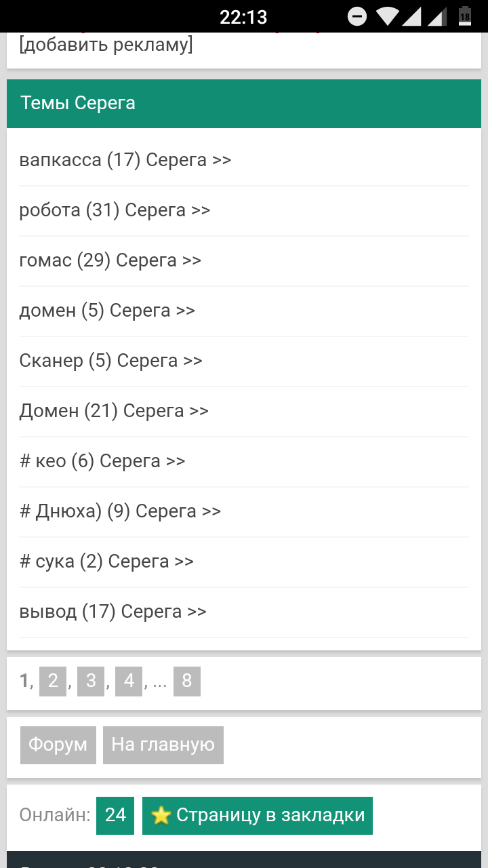Open the # кео (6) topic
Image resolution: width=488 pixels, height=868 pixels.
coord(244,462)
